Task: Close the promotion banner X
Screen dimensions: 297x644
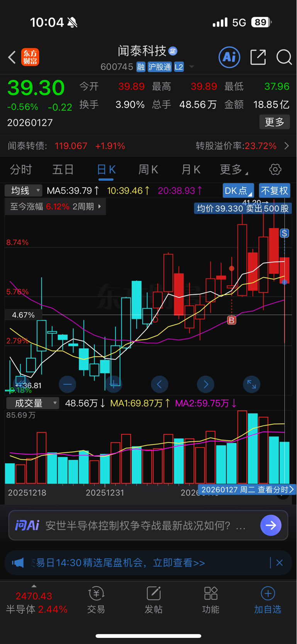Action: coord(280,562)
